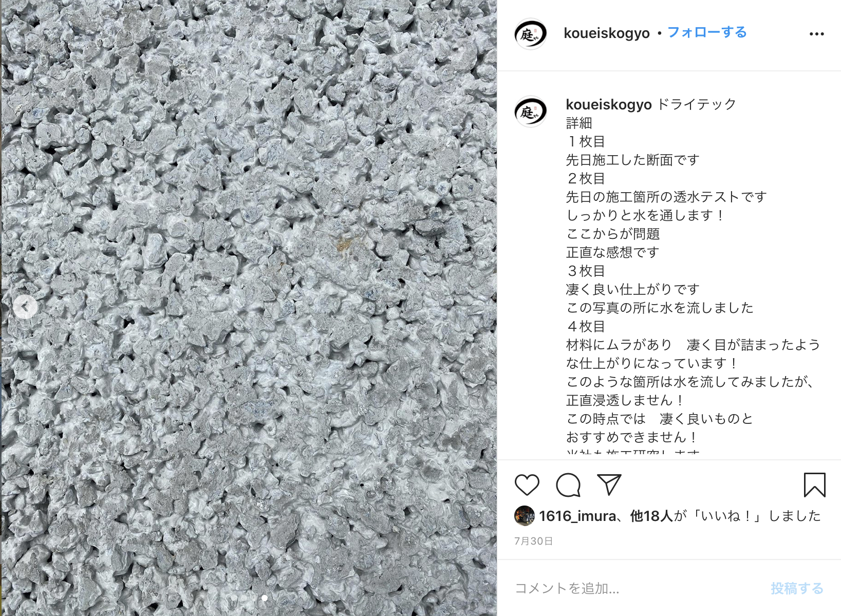Viewport: 841px width, 616px height.
Task: Open koueiskogyo username in caption
Action: [609, 104]
